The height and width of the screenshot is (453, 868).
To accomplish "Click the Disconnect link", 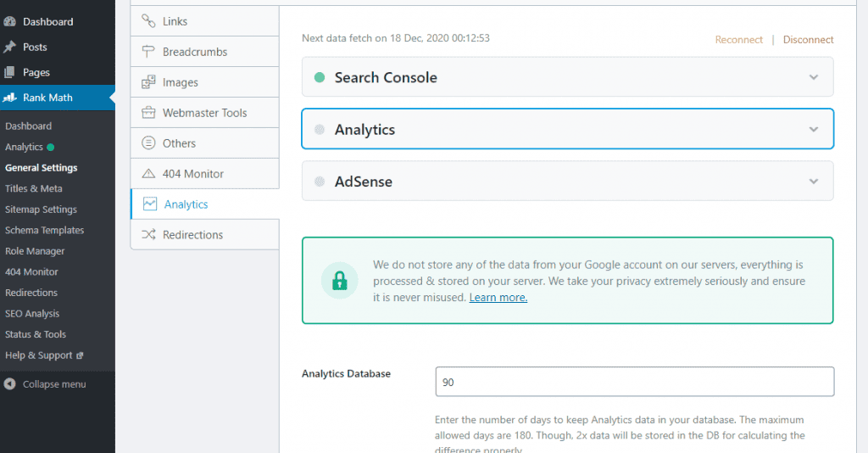I will [808, 40].
